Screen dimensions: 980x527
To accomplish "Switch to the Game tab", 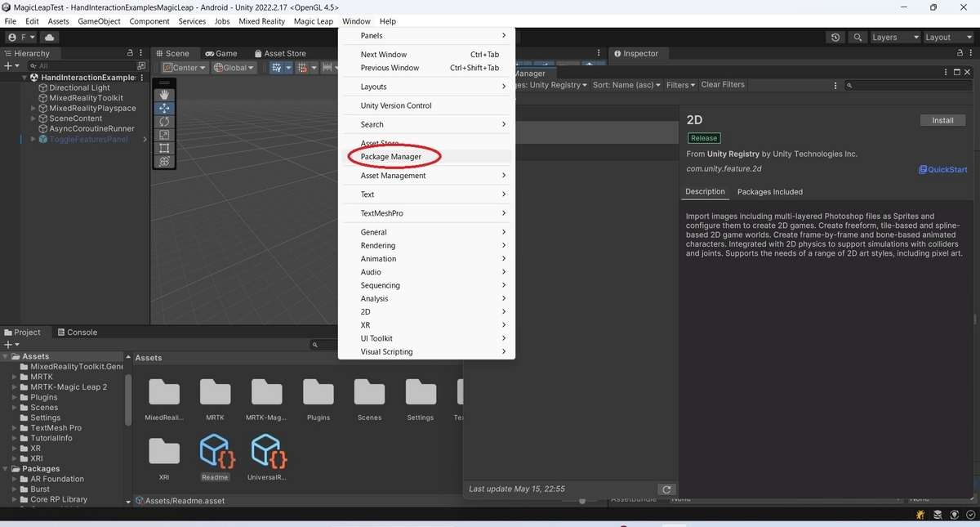I will coord(220,53).
